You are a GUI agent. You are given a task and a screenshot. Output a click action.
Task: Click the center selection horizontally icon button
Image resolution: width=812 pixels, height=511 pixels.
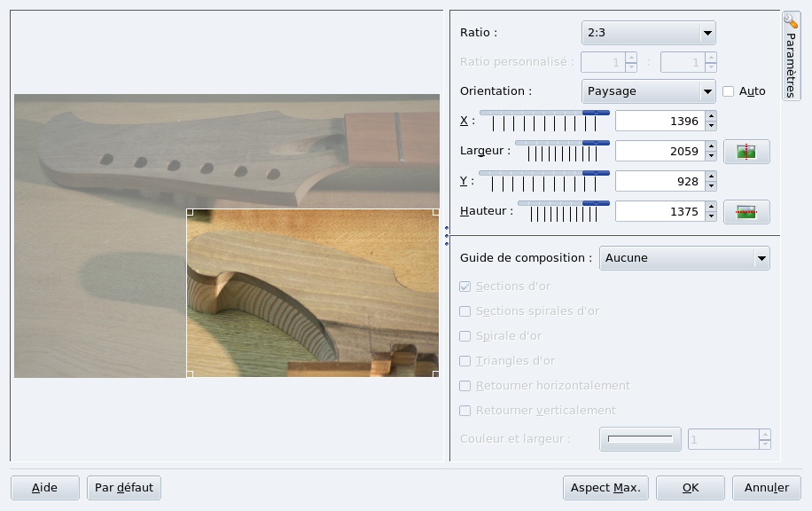pos(746,152)
